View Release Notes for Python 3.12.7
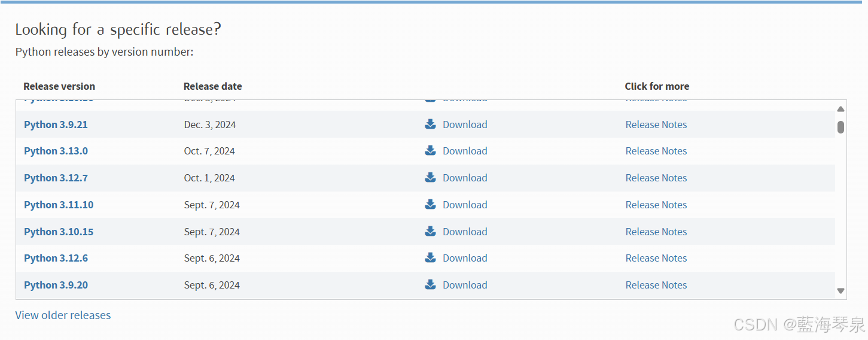Image resolution: width=868 pixels, height=340 pixels. pyautogui.click(x=656, y=178)
